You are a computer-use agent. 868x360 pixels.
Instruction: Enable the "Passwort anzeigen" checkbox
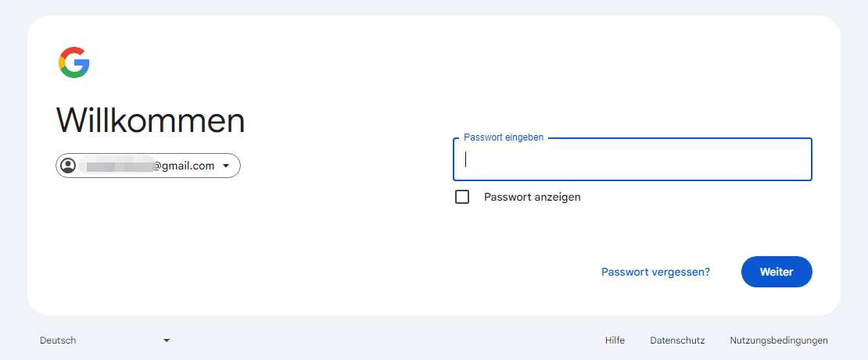pos(462,197)
